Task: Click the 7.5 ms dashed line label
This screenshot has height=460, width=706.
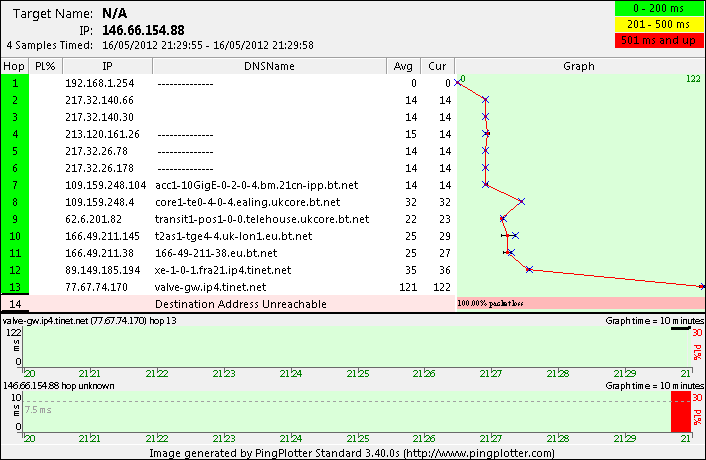Action: coord(38,410)
